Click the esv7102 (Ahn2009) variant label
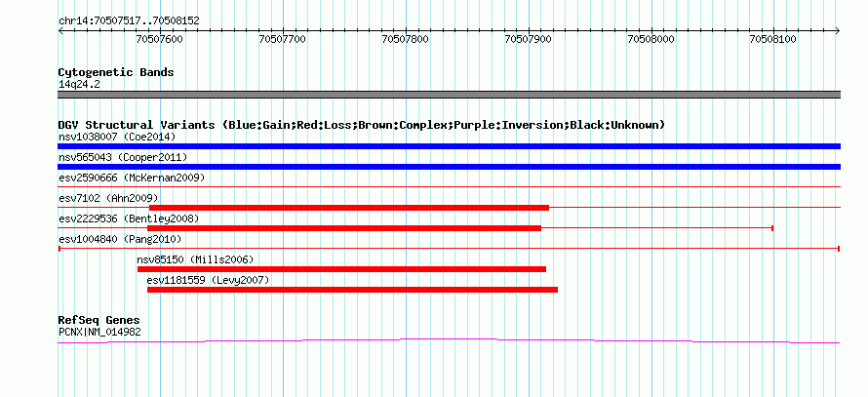The width and height of the screenshot is (868, 397). [x=108, y=198]
